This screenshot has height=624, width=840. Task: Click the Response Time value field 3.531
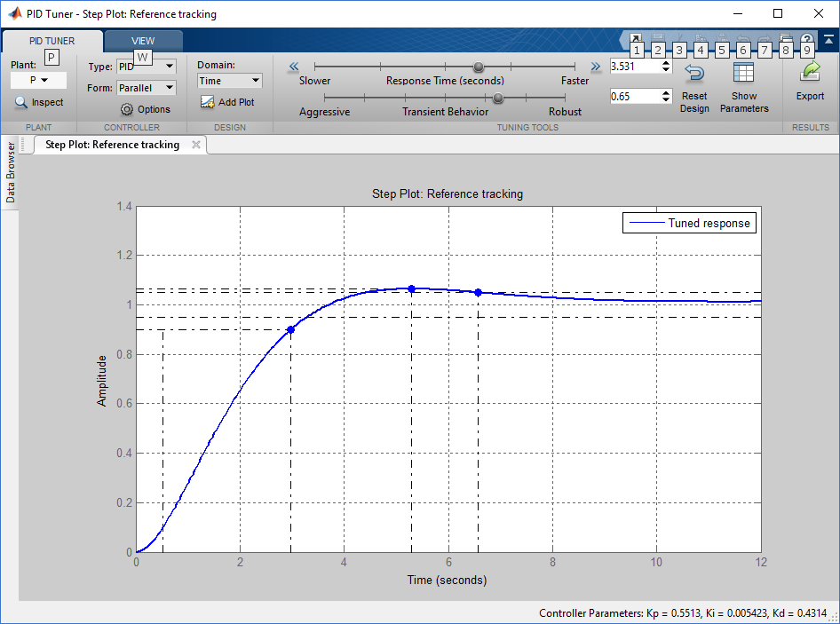634,67
